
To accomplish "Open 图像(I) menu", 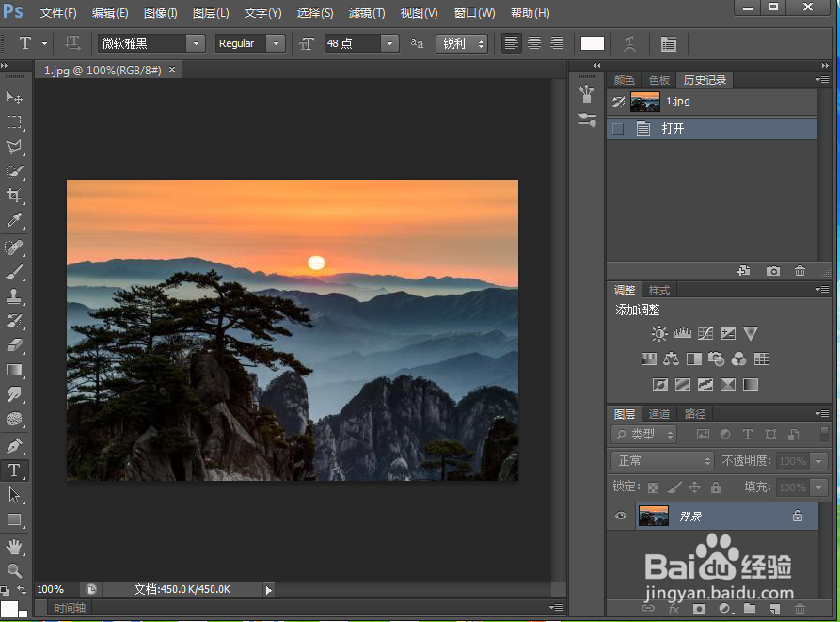I will [160, 13].
